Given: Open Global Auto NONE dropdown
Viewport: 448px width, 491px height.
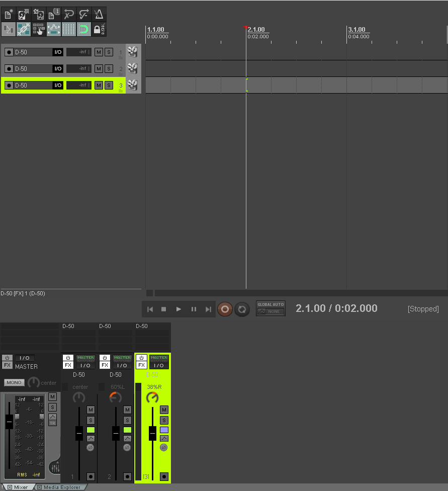Looking at the screenshot, I should (271, 311).
